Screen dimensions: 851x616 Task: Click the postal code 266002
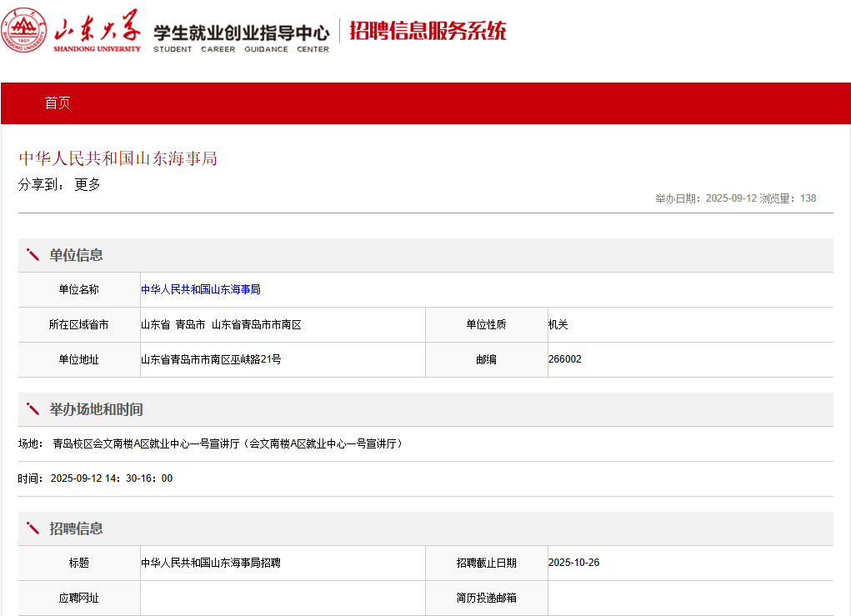click(565, 359)
